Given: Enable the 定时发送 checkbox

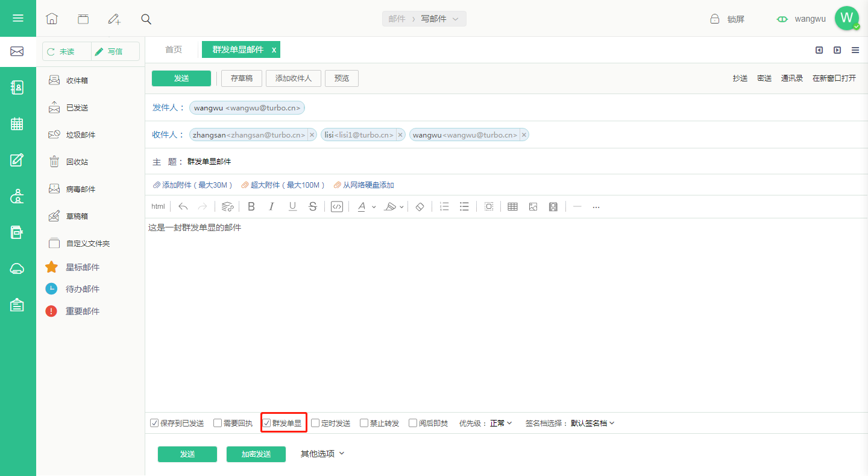Looking at the screenshot, I should (315, 423).
